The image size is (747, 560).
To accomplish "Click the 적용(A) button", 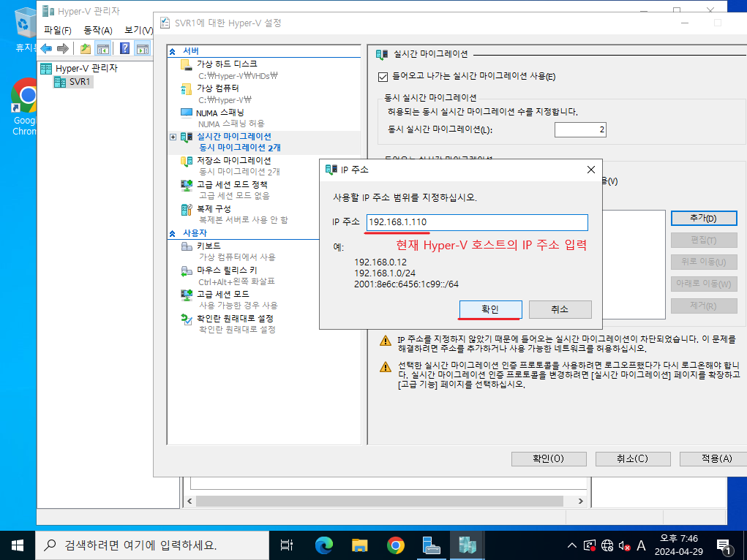I will (x=713, y=458).
